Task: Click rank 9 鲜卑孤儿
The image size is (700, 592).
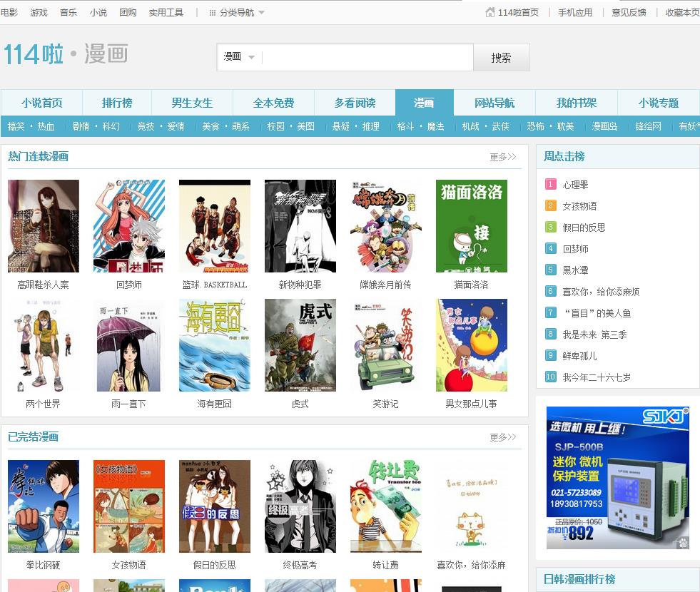Action: (x=580, y=356)
